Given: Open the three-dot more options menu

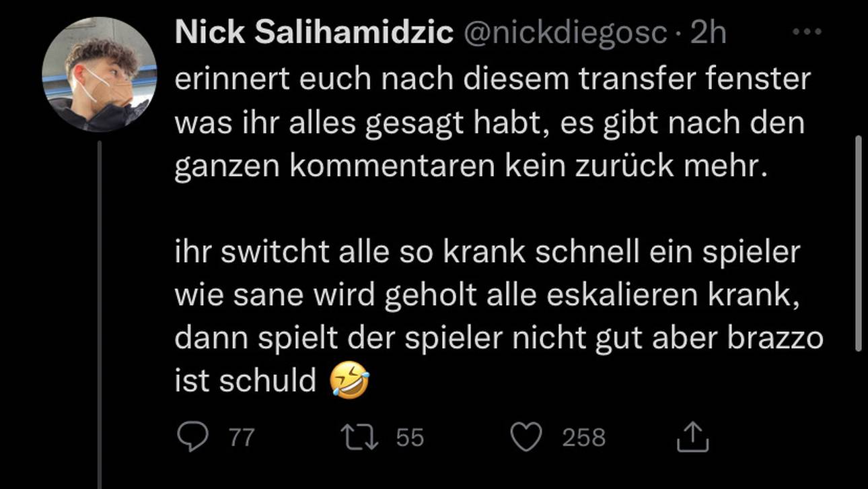Looking at the screenshot, I should coord(807,32).
